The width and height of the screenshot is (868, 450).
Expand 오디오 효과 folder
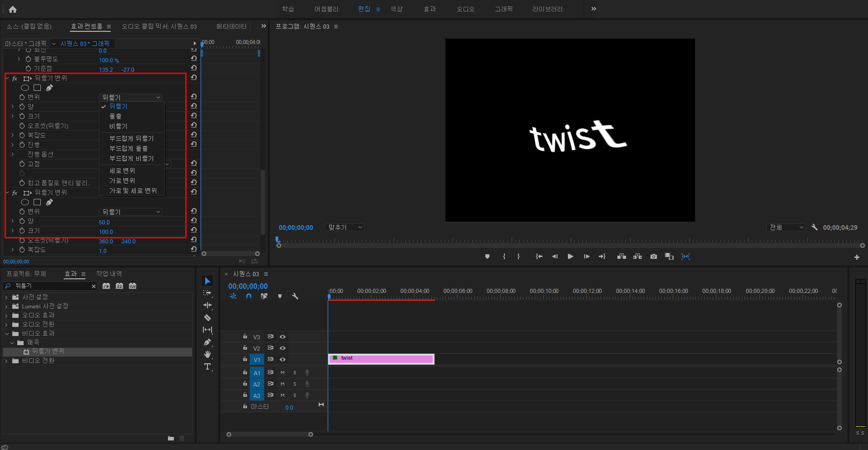[6, 316]
